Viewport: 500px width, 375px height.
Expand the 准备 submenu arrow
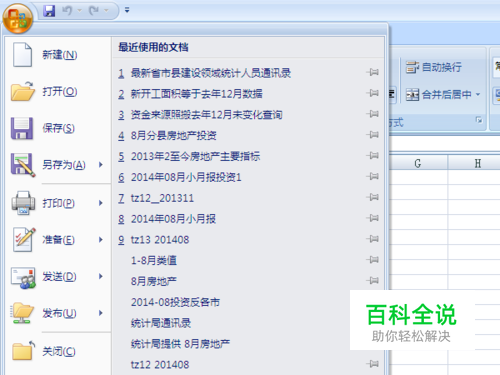(101, 240)
